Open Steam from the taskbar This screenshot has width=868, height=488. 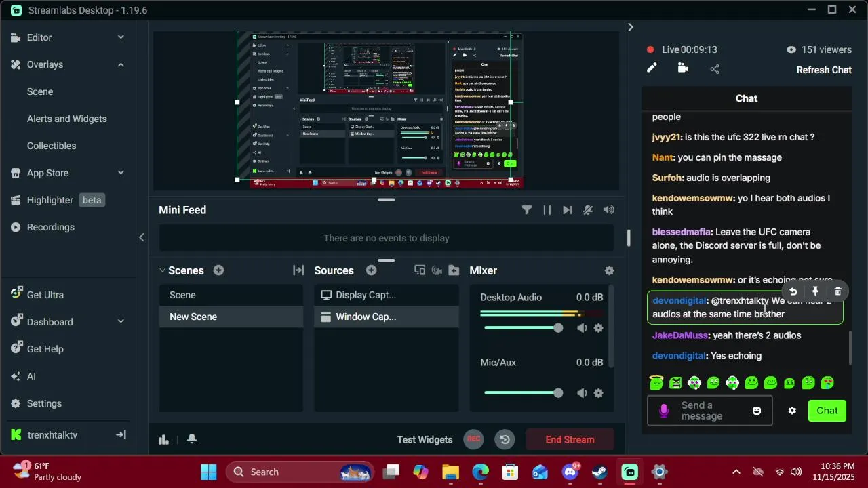click(x=600, y=472)
